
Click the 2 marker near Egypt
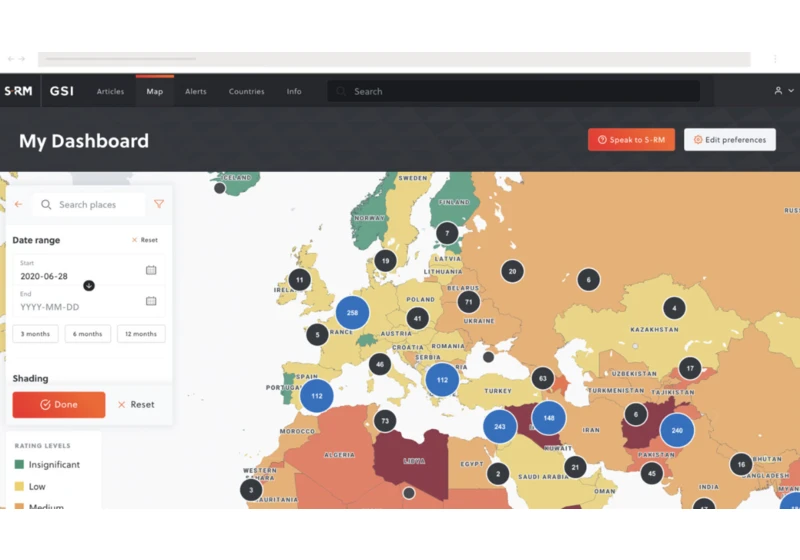point(498,474)
